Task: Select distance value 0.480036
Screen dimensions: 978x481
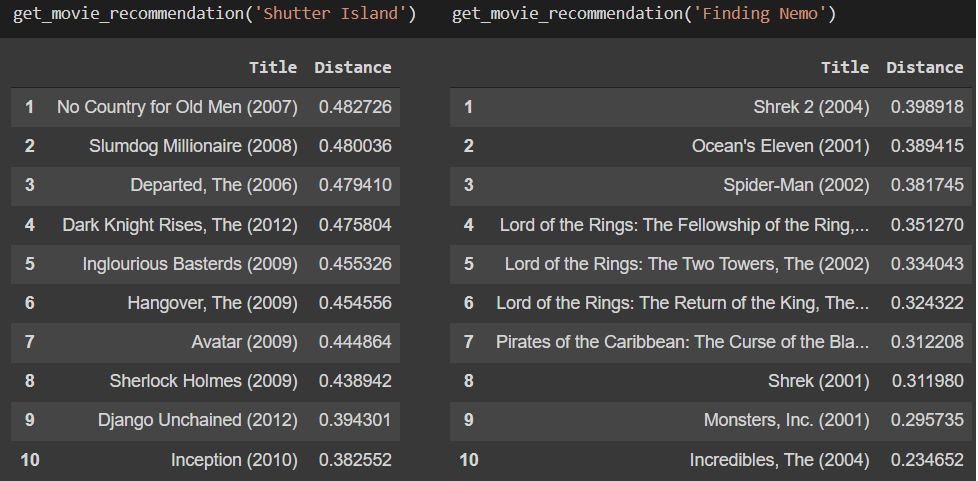Action: click(x=356, y=146)
